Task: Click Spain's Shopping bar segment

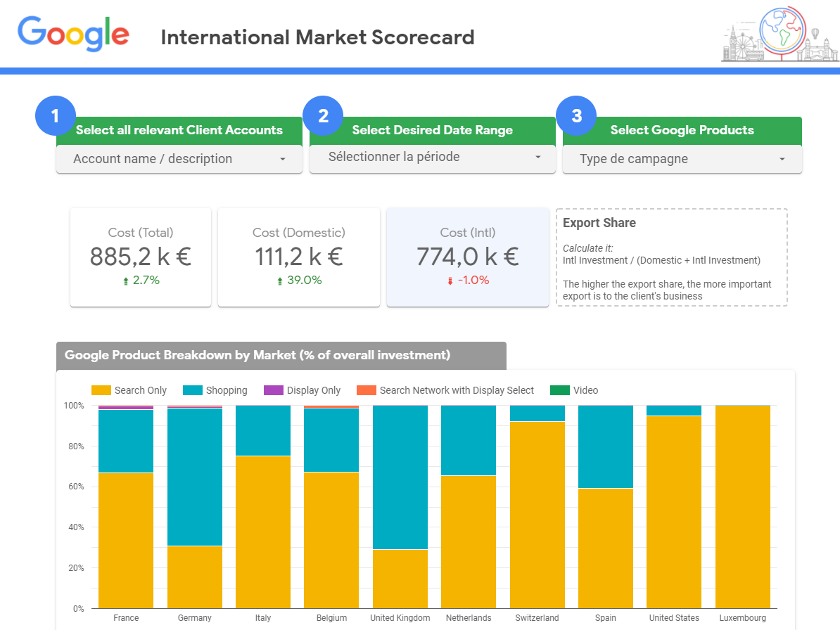Action: [606, 447]
